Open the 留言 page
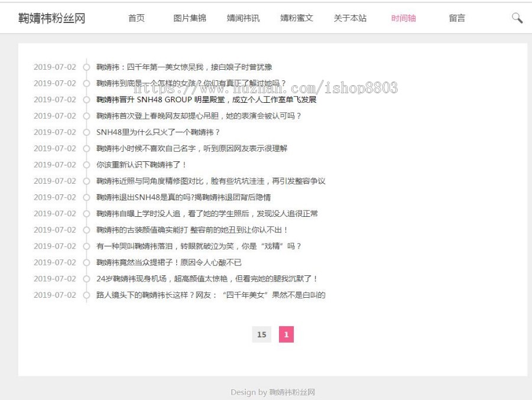The height and width of the screenshot is (400, 532). pyautogui.click(x=457, y=18)
